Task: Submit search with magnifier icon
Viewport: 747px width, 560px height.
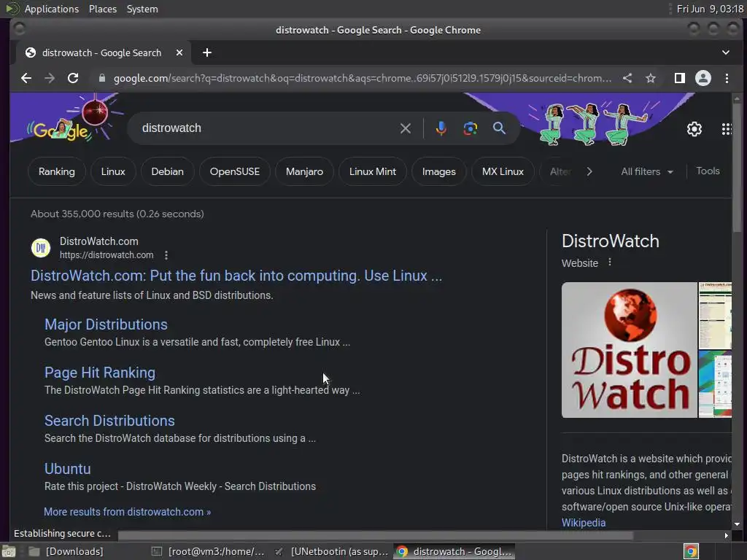Action: 499,128
